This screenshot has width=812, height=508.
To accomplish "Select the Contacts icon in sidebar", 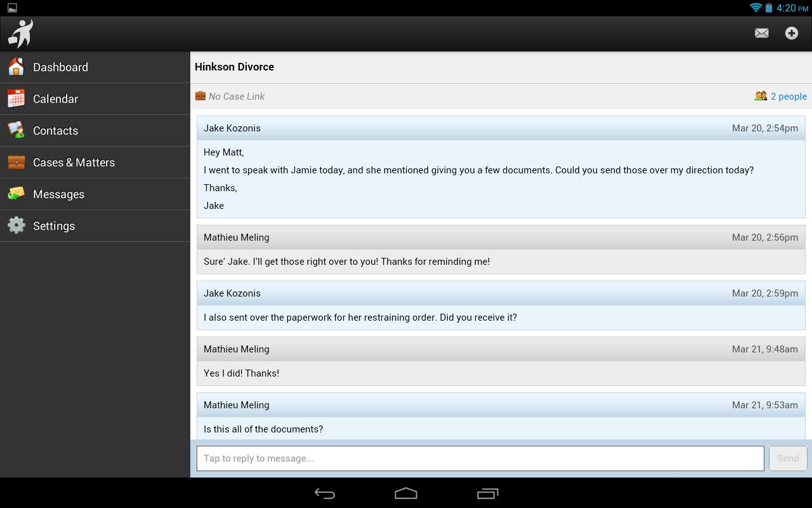I will pyautogui.click(x=16, y=130).
